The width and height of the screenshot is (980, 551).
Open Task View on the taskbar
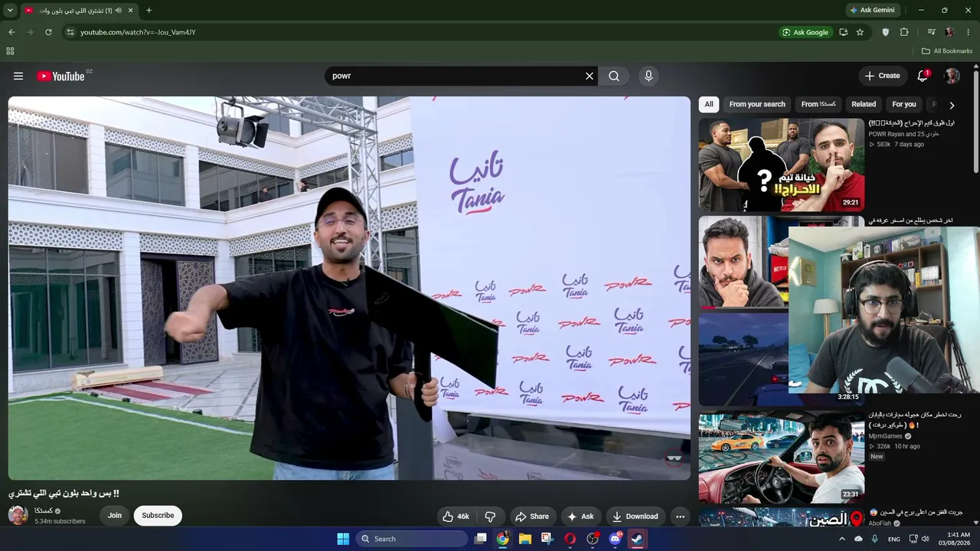pos(481,539)
